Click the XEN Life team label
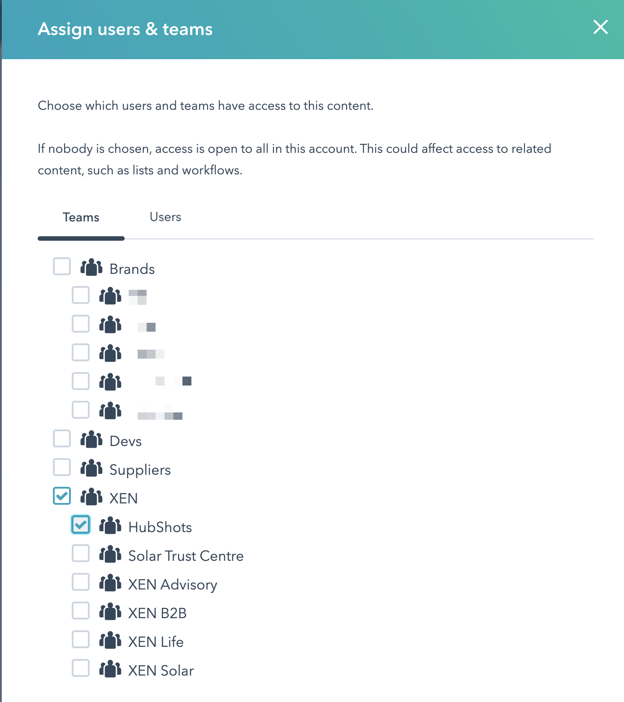 pos(156,642)
